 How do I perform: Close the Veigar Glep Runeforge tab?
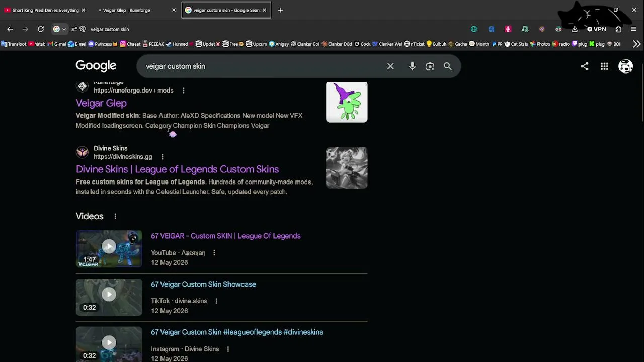(x=174, y=10)
